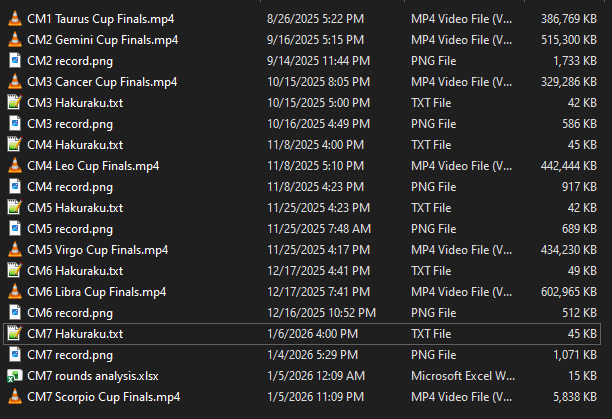The width and height of the screenshot is (612, 419).
Task: Click the VLC icon of CM5 Virgo Cup Finals.mp4
Action: pyautogui.click(x=15, y=250)
